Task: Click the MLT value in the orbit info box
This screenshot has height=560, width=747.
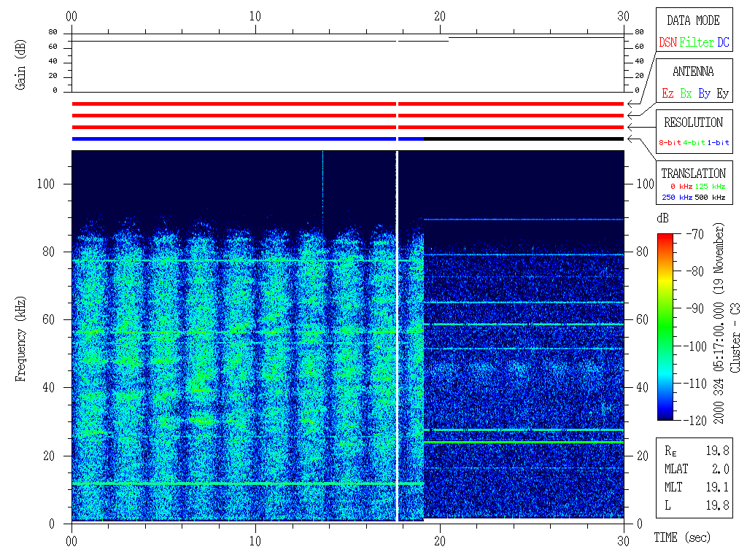Action: pyautogui.click(x=720, y=486)
